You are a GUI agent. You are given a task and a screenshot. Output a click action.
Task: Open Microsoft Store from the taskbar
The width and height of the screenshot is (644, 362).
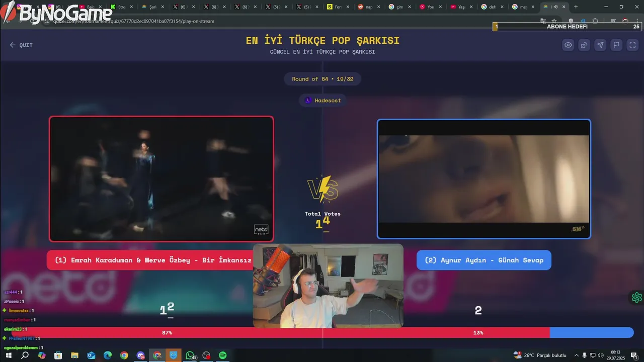58,355
